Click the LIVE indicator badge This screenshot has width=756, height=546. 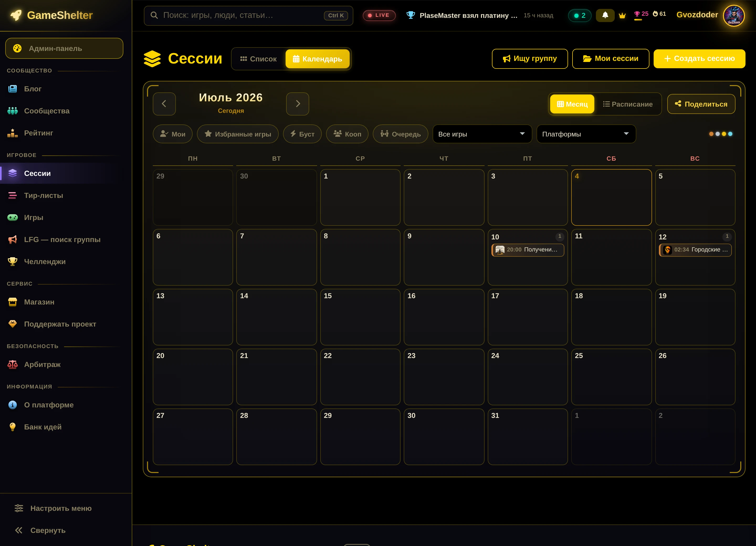tap(379, 15)
